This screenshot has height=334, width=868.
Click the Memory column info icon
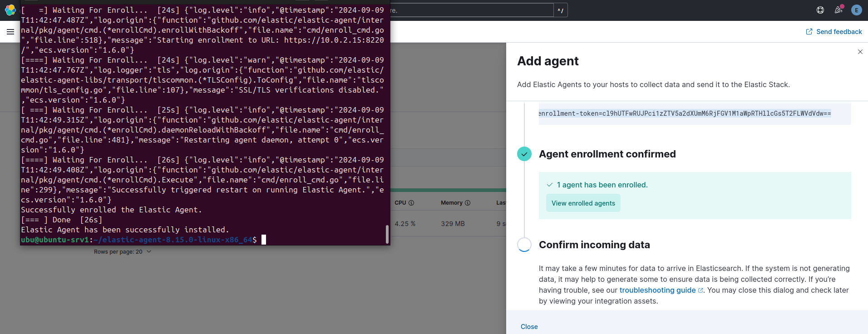coord(468,203)
